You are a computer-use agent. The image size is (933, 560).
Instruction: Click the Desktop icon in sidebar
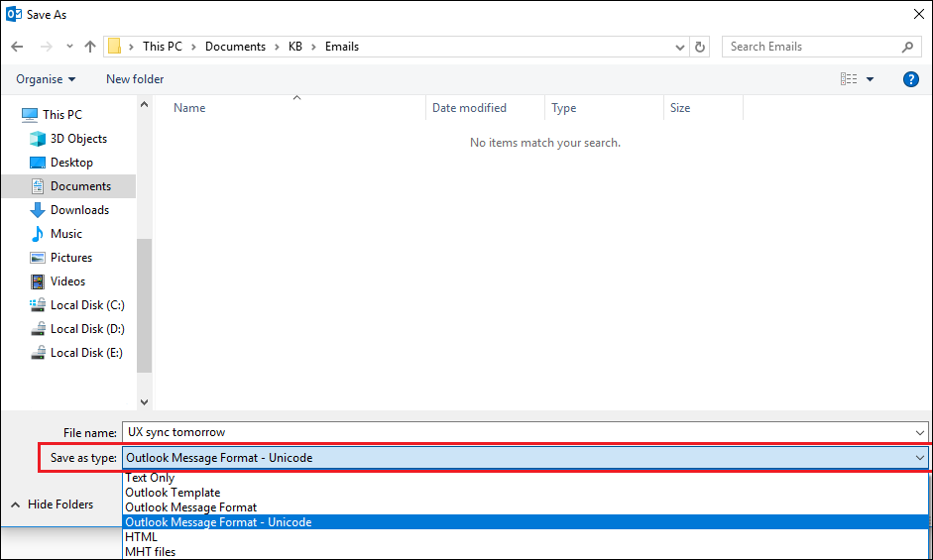[38, 163]
